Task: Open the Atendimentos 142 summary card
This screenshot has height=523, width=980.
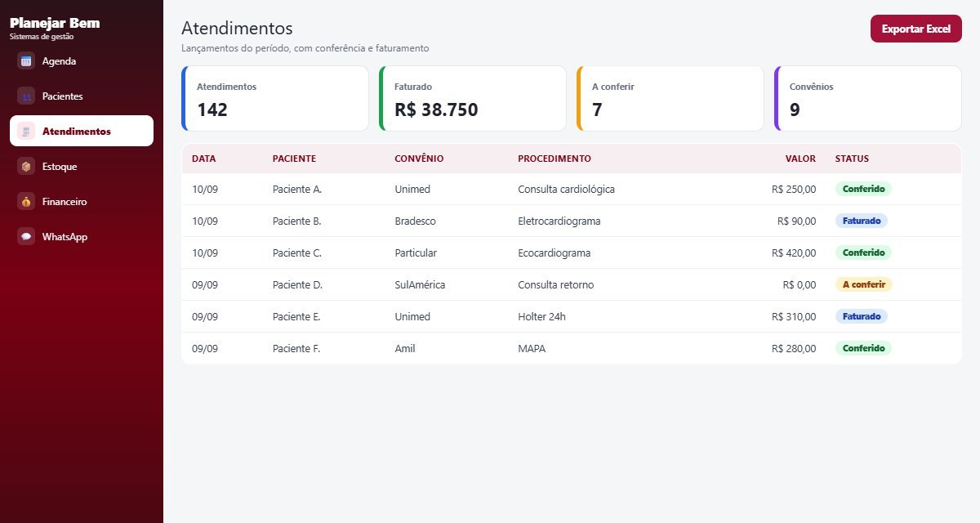Action: tap(275, 98)
